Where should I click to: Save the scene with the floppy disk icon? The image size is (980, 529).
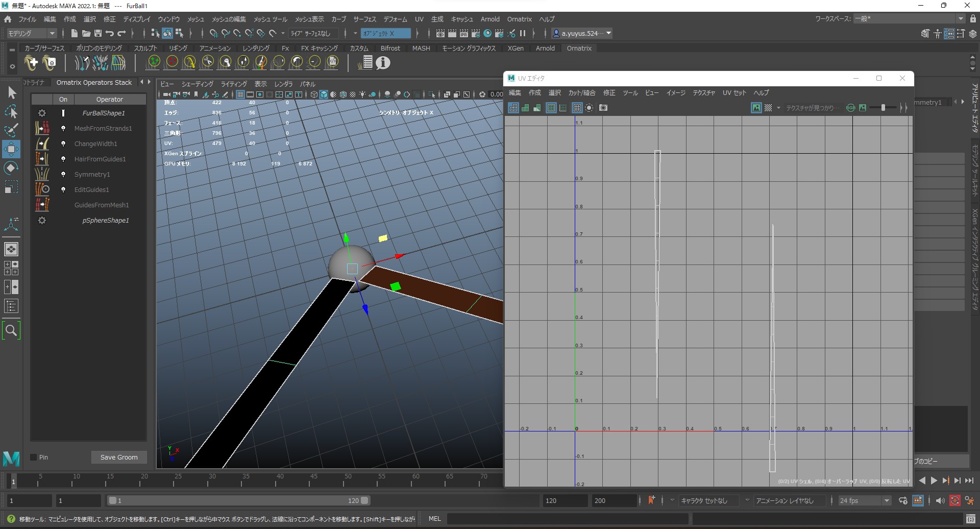pyautogui.click(x=98, y=33)
